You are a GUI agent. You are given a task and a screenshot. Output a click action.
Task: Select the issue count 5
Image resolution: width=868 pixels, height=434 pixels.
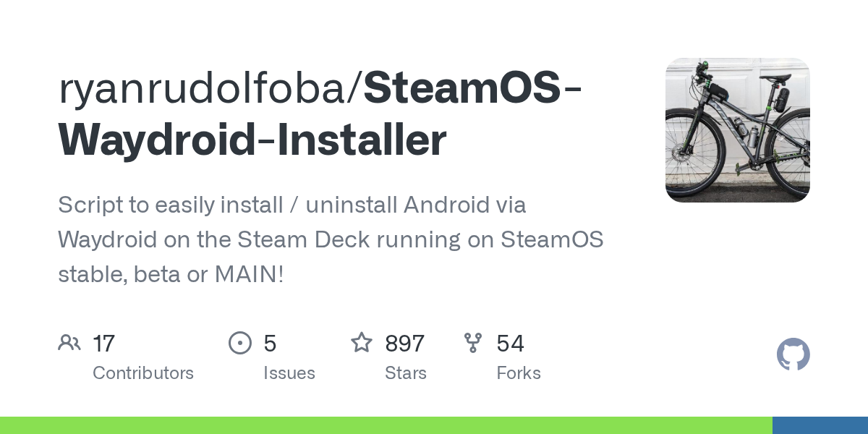tap(270, 344)
